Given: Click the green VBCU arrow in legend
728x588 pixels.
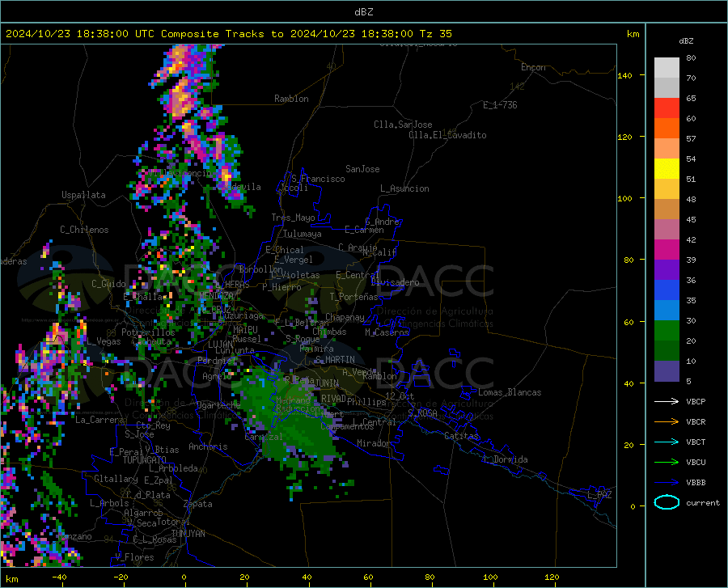Looking at the screenshot, I should pyautogui.click(x=667, y=463).
